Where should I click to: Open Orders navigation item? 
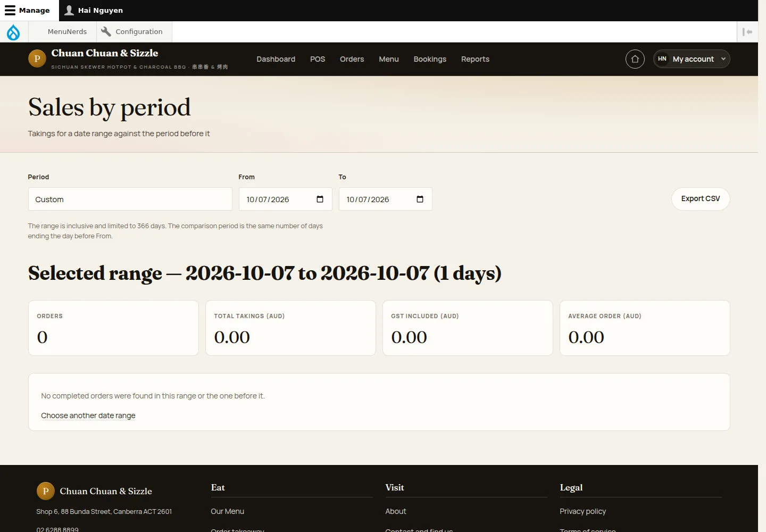pos(352,59)
